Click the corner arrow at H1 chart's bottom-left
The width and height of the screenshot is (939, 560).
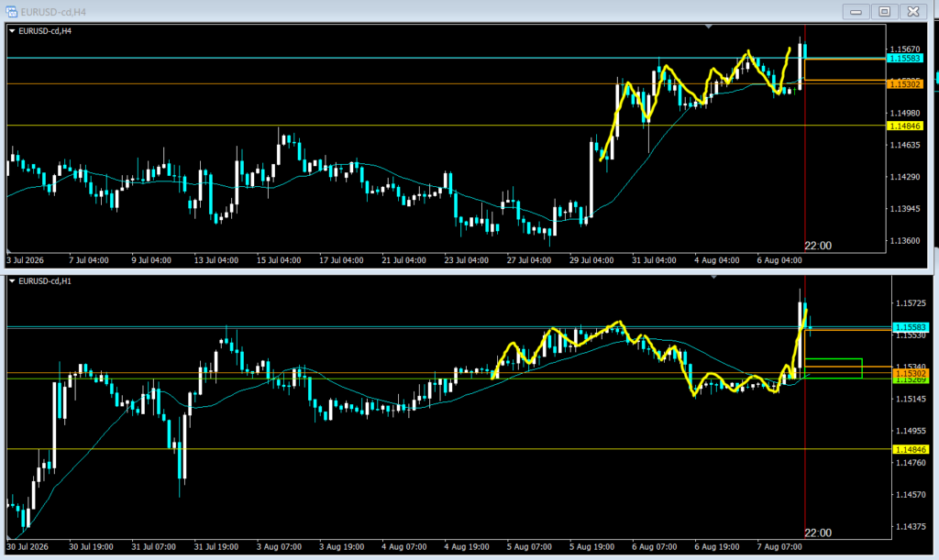click(9, 537)
